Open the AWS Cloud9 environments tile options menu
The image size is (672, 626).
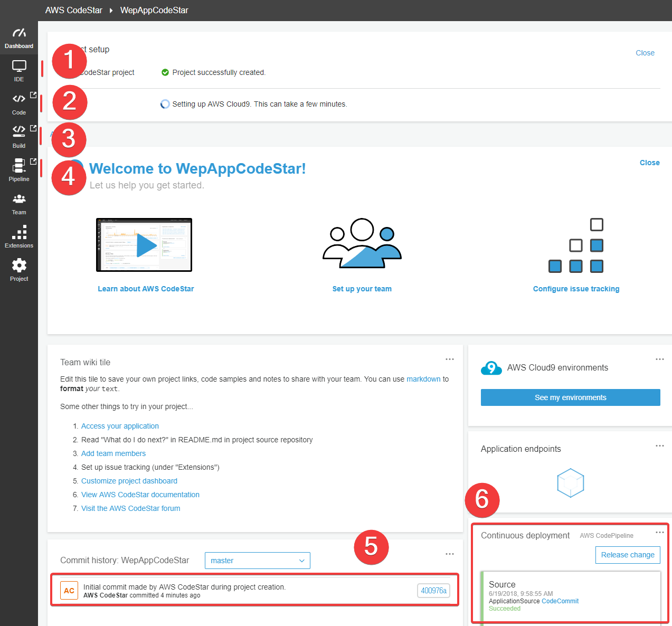(660, 359)
